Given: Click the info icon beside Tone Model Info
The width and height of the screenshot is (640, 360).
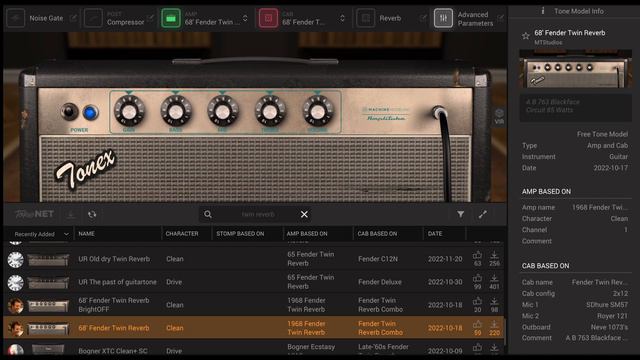Looking at the screenshot, I should click(542, 11).
